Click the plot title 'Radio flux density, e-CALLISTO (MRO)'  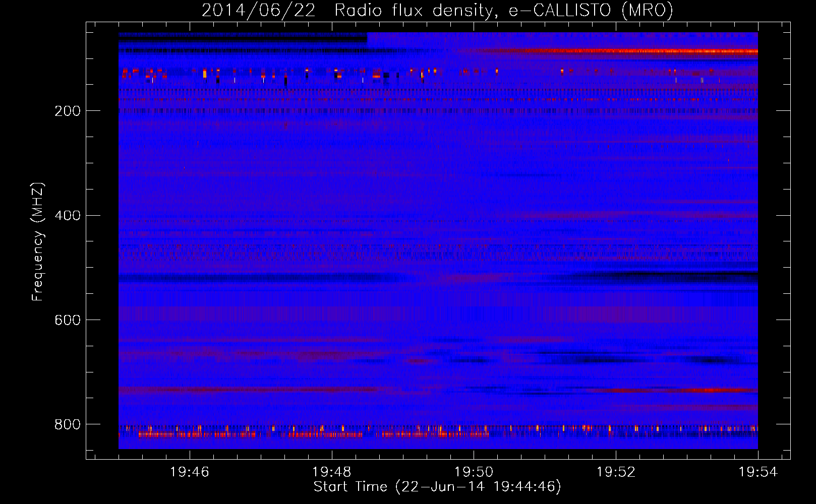point(503,11)
